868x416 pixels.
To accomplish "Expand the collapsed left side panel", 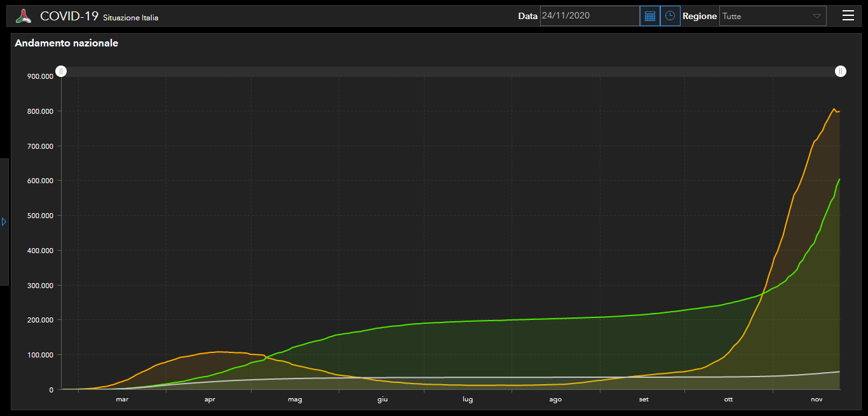I will (x=4, y=221).
